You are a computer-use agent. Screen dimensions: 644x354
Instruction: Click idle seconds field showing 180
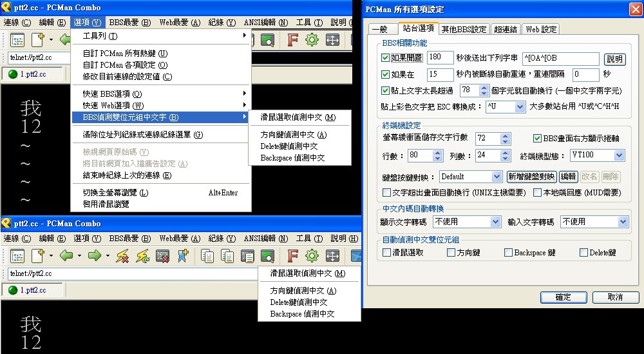click(x=440, y=57)
